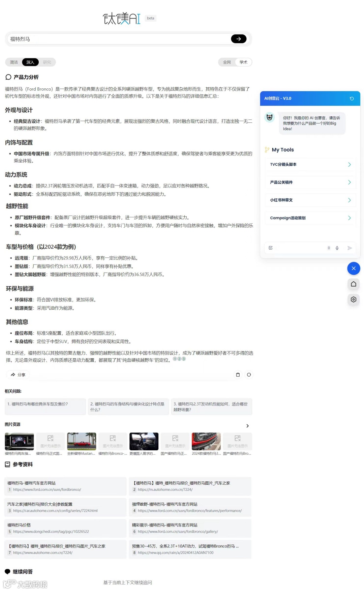364x591 pixels.
Task: Click the beta badge beside logo
Action: [151, 18]
